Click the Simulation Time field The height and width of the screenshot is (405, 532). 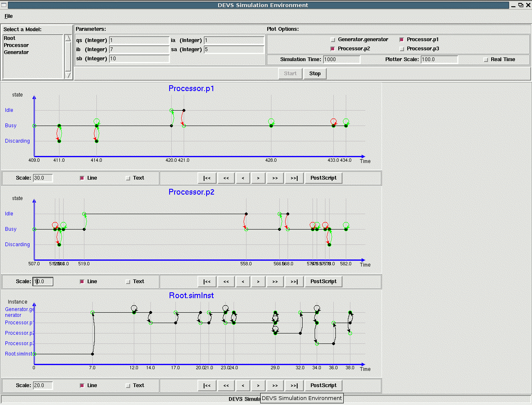341,59
